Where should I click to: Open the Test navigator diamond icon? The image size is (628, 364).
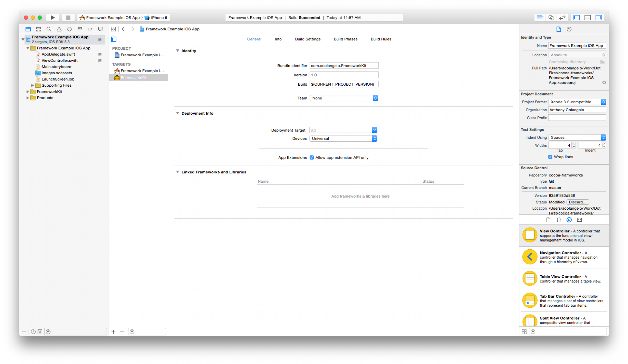click(69, 29)
